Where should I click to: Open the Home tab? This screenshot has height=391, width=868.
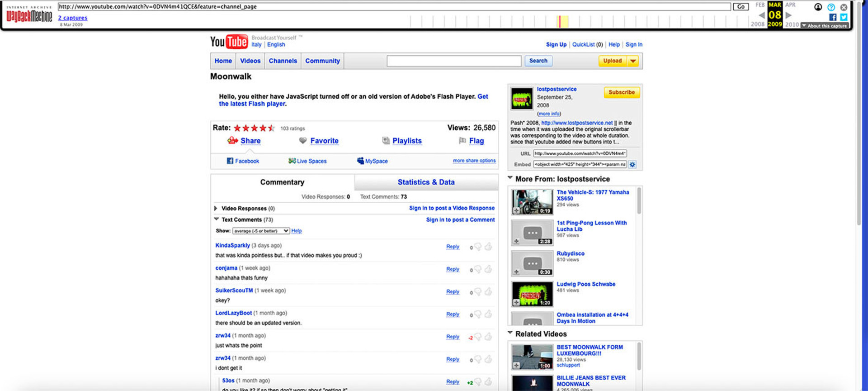click(223, 61)
